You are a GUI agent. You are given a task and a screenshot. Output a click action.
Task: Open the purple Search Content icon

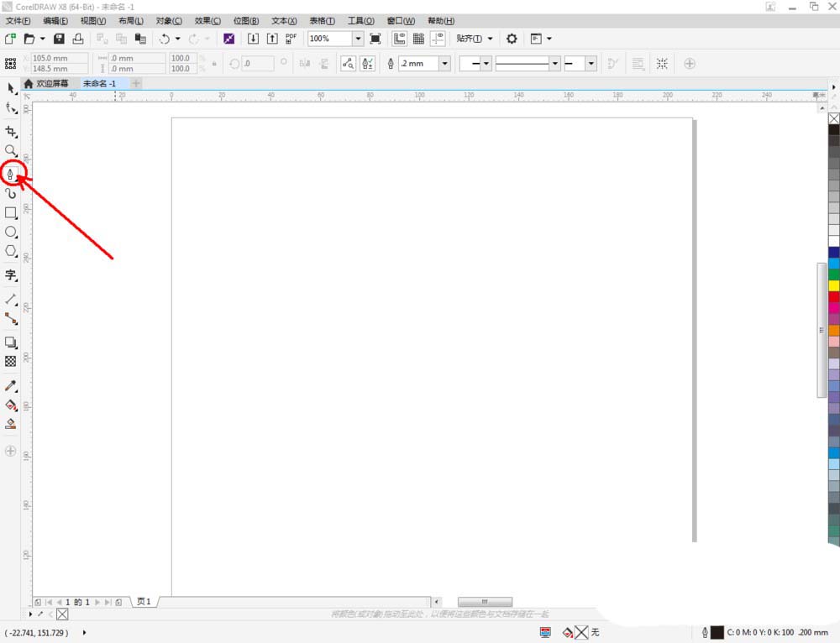pyautogui.click(x=228, y=39)
